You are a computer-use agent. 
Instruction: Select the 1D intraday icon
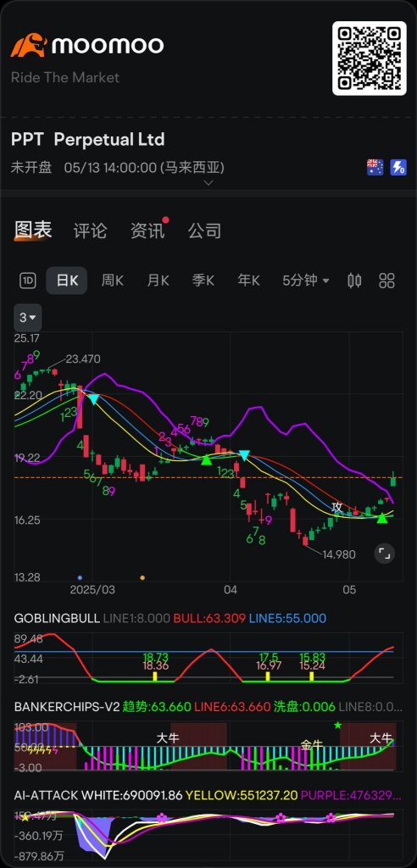click(x=27, y=281)
